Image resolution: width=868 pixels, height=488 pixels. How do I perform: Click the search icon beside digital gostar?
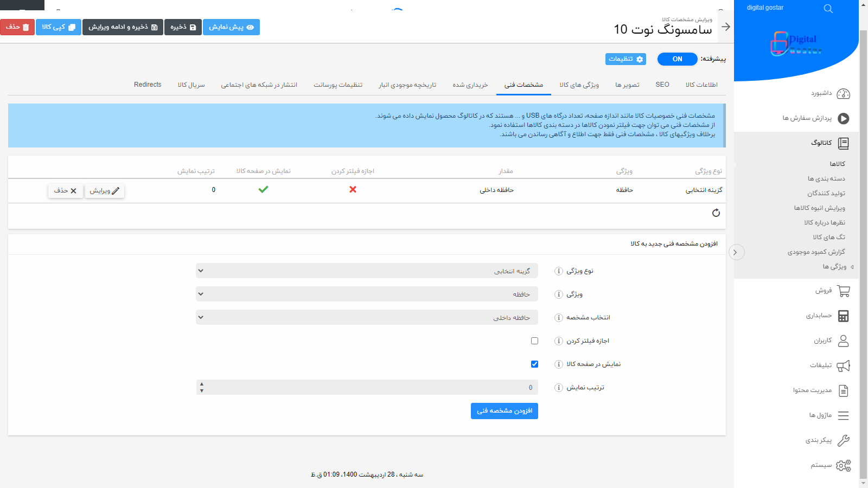tap(828, 8)
